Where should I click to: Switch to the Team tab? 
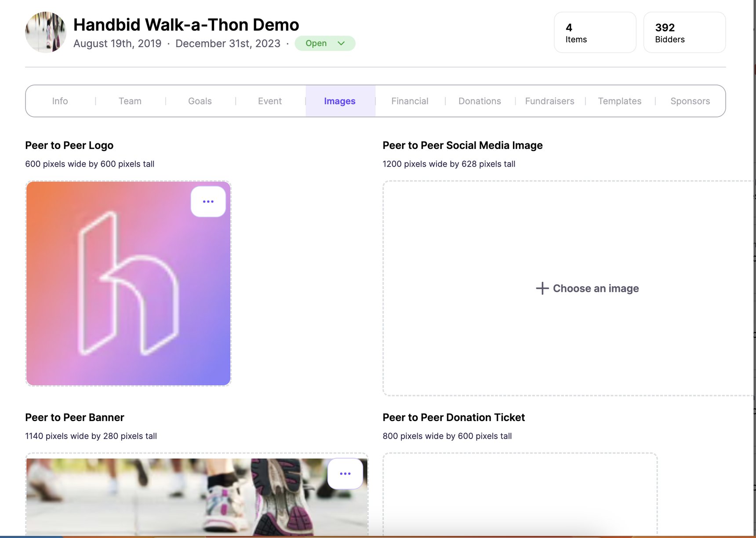pos(130,101)
